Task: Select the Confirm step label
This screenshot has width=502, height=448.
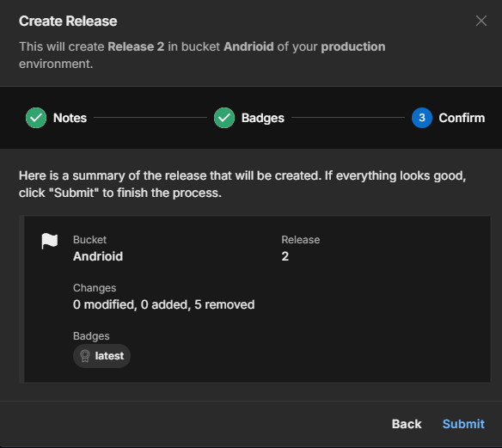Action: (x=462, y=118)
